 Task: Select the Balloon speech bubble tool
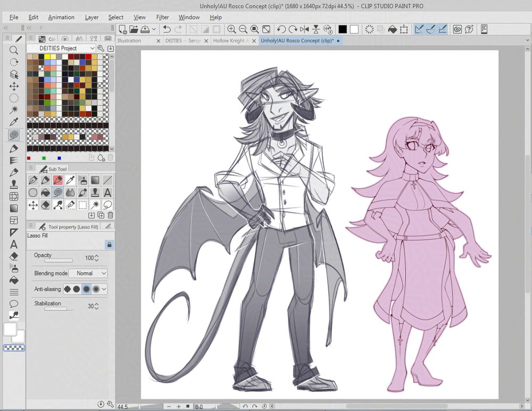pos(14,304)
